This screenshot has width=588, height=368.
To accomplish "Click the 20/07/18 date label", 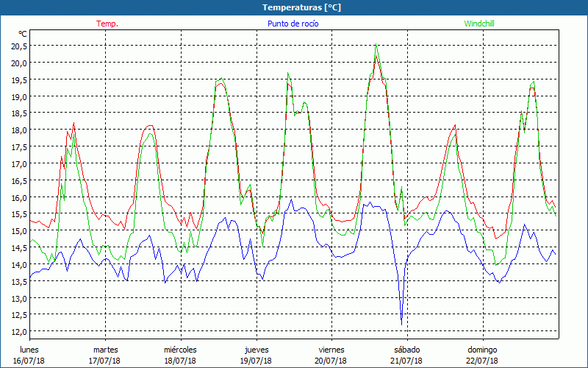I will (331, 361).
